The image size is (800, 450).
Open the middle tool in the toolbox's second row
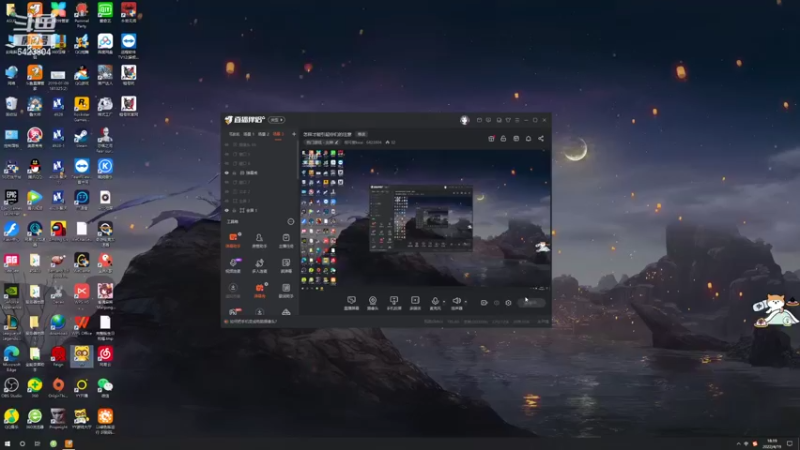click(x=259, y=265)
